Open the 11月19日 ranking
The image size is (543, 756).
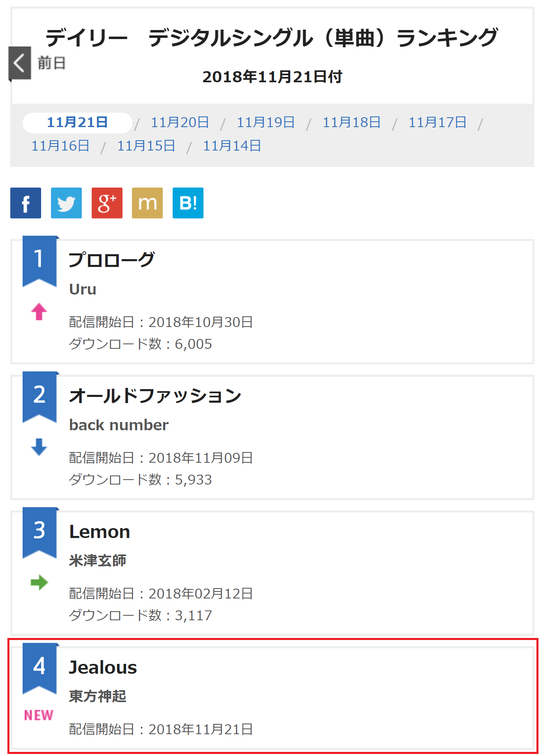coord(266,123)
